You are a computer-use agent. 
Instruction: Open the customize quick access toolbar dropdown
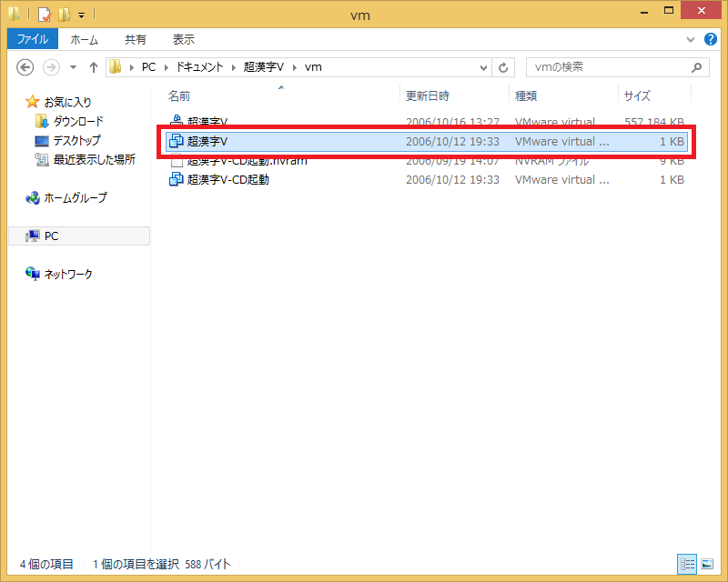(x=81, y=15)
